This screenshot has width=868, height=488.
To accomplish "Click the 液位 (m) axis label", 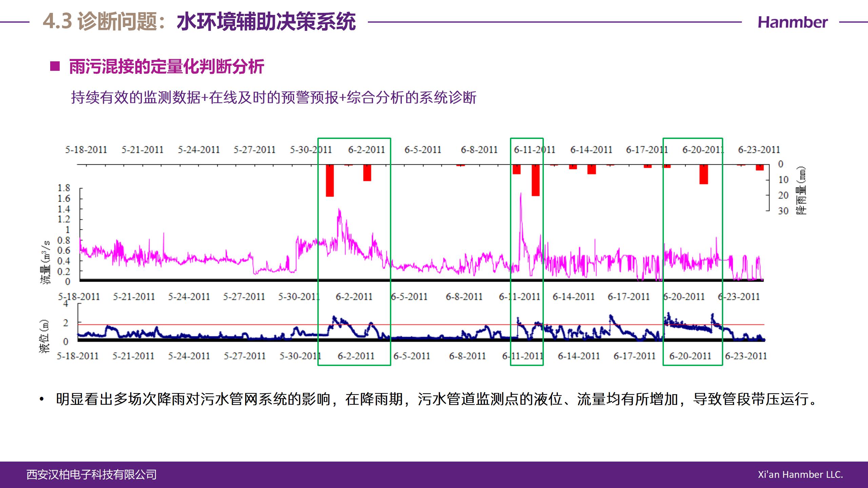I will click(x=44, y=336).
